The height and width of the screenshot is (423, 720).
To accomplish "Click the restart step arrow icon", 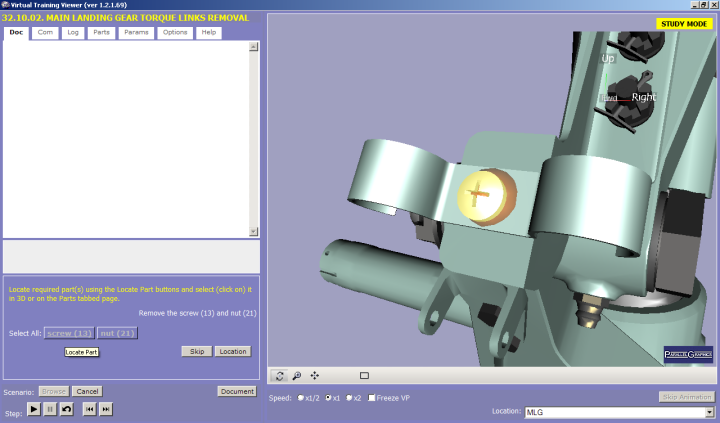I will point(66,409).
